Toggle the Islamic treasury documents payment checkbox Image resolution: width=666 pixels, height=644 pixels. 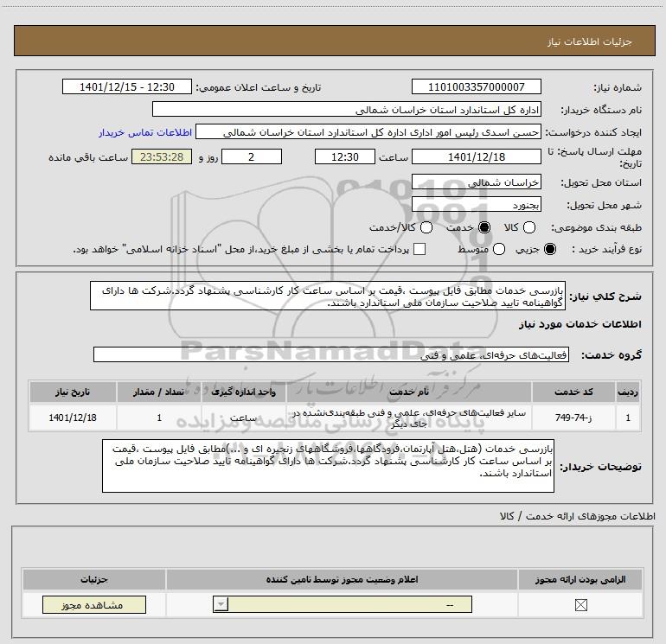[x=419, y=249]
